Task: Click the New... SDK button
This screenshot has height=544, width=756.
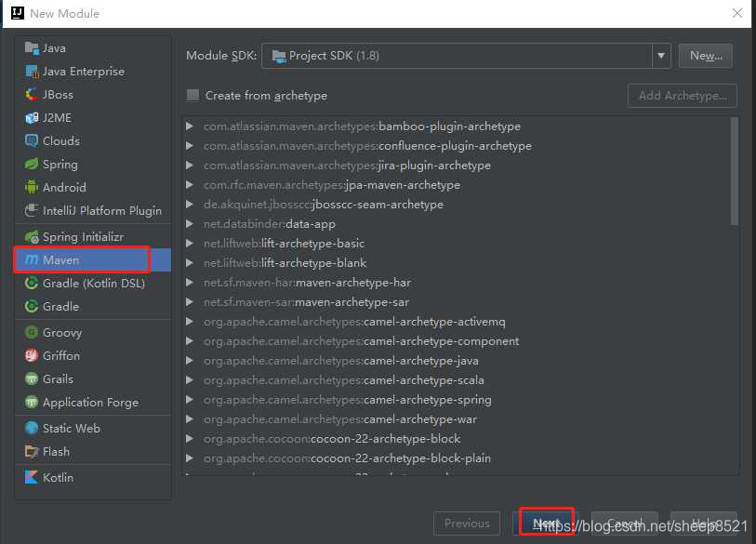Action: point(706,56)
